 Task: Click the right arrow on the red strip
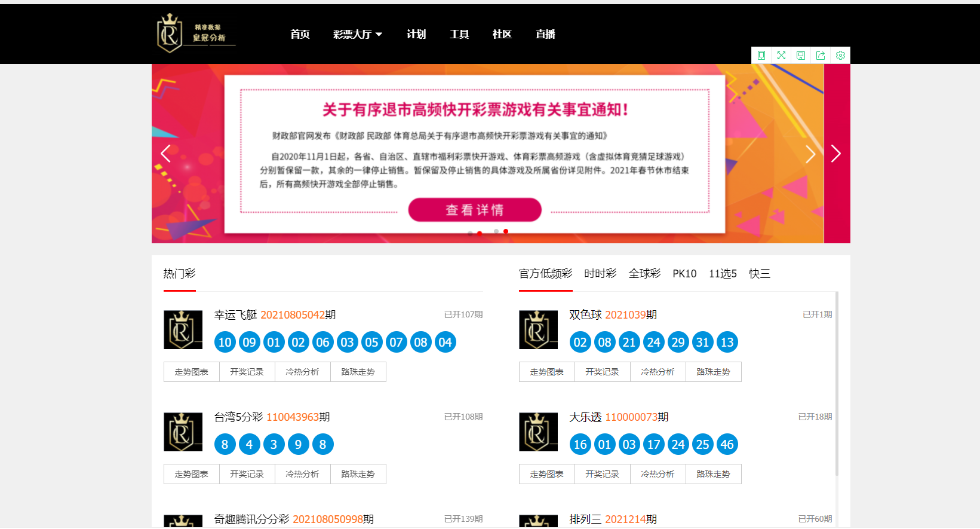pyautogui.click(x=836, y=154)
